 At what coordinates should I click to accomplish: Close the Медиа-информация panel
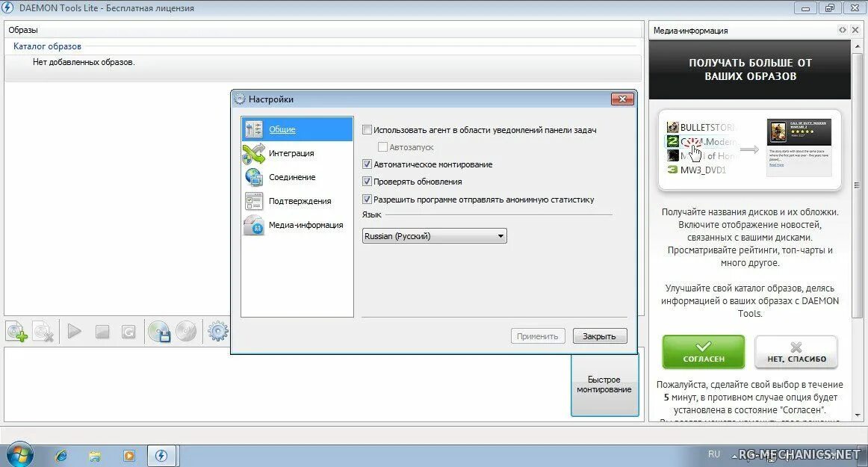(855, 30)
